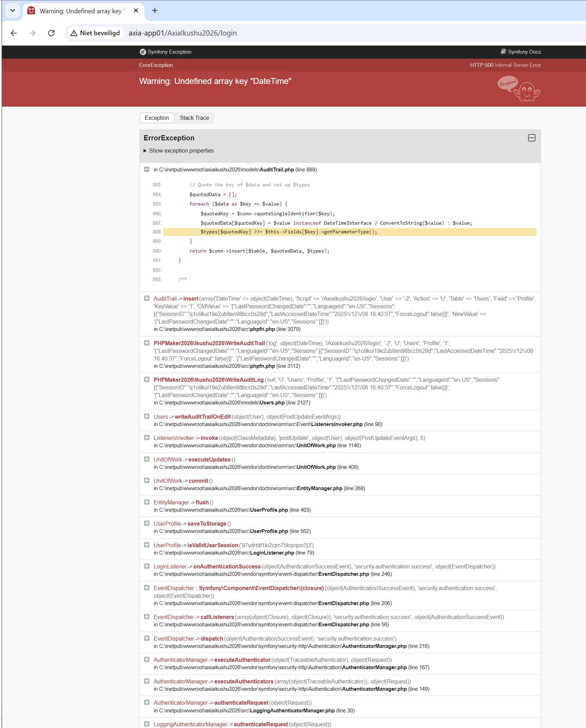Close the Warning: Undefined array key tab
The height and width of the screenshot is (728, 586).
(136, 11)
